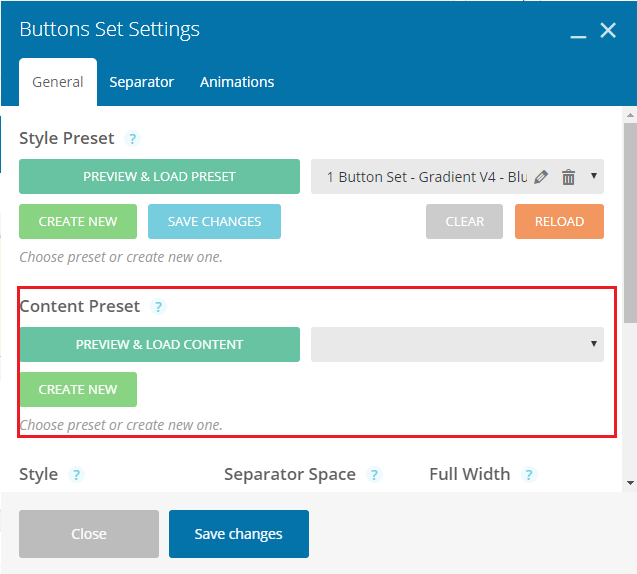Minimize the Buttons Set Settings dialog
The image size is (637, 574).
click(x=578, y=32)
